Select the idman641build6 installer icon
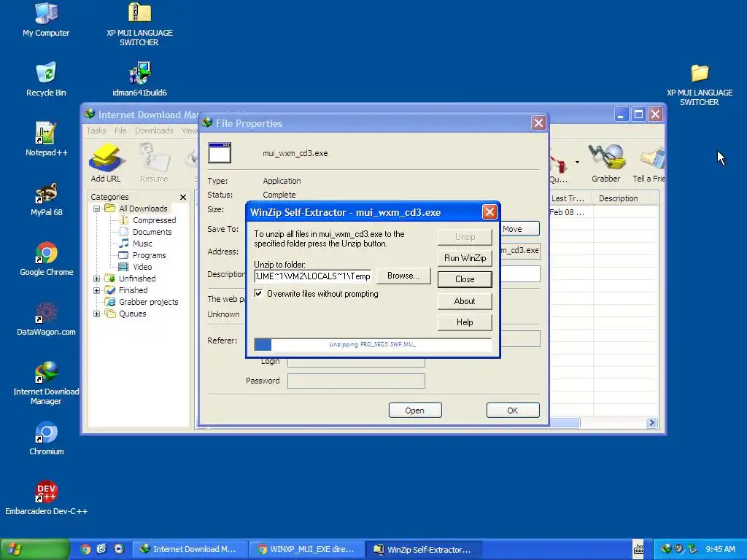The image size is (747, 560). coord(139,79)
